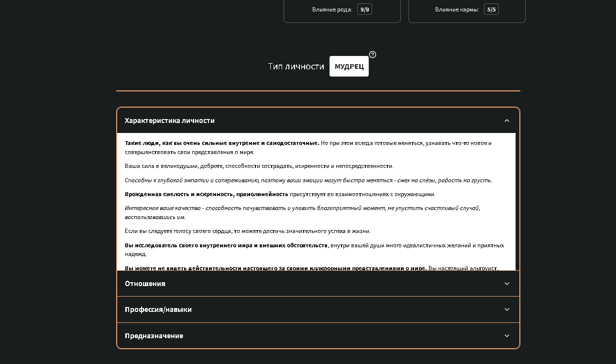Collapse the Характеристика личности section chevron
Image resolution: width=616 pixels, height=364 pixels.
pyautogui.click(x=507, y=121)
